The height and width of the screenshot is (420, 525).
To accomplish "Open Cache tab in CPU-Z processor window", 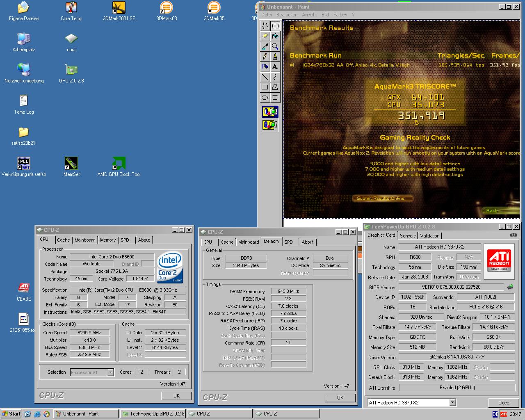I will [x=63, y=240].
